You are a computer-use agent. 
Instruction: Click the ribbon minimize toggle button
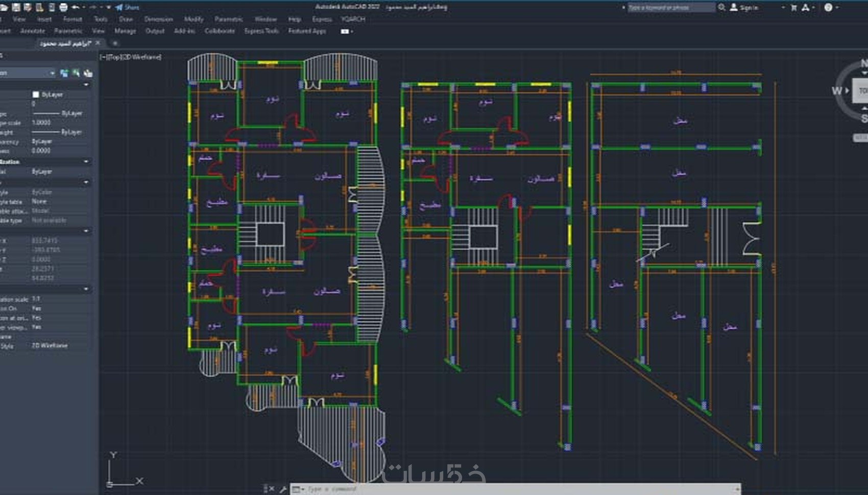(345, 32)
